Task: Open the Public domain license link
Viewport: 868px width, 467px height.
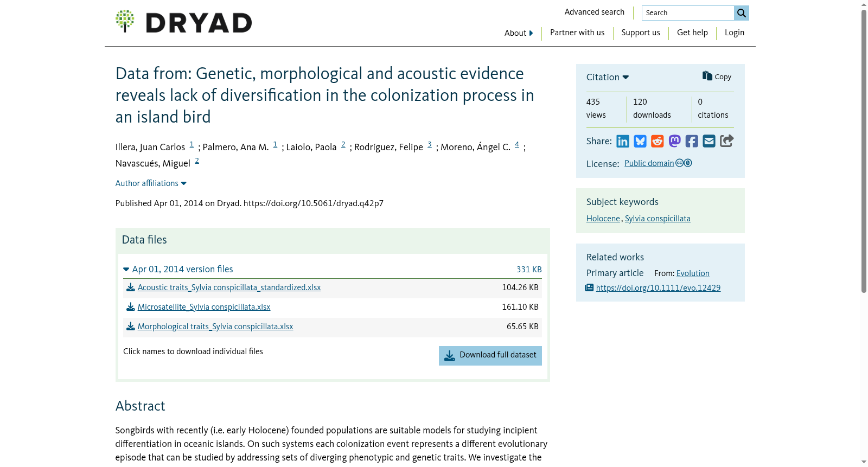Action: tap(649, 163)
